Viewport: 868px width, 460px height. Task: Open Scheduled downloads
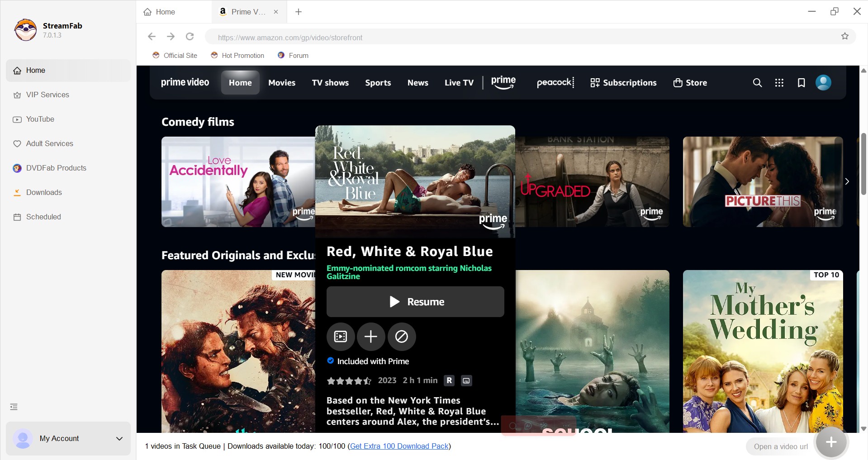pyautogui.click(x=43, y=217)
